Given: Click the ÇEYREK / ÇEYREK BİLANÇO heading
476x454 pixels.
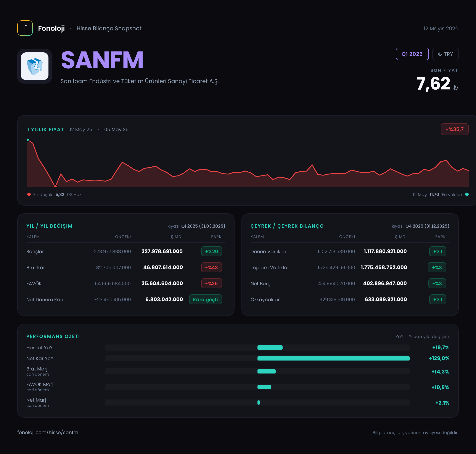Looking at the screenshot, I should [x=287, y=226].
